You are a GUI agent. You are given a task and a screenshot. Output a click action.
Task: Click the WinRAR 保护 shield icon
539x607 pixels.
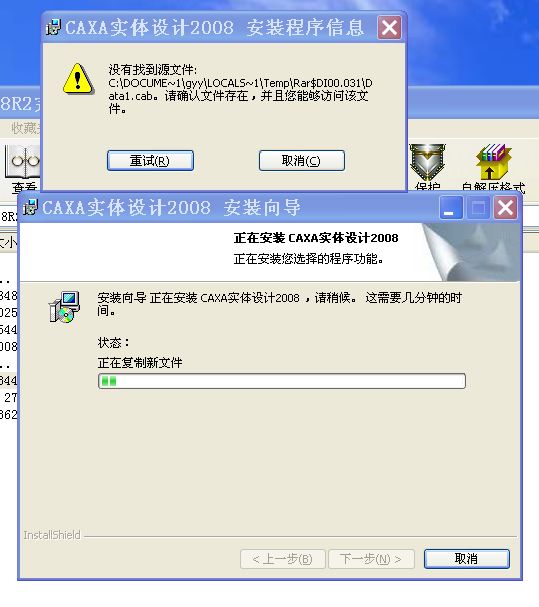point(427,161)
